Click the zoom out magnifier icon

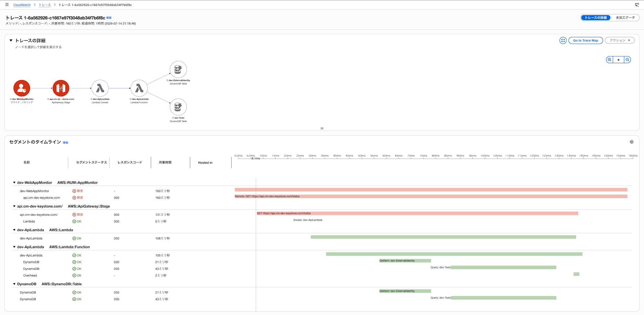tap(627, 60)
